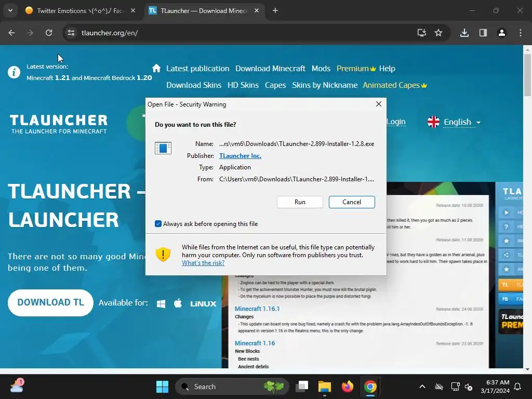Viewport: 532px width, 399px height.
Task: Open the notification bell icon
Action: click(x=518, y=387)
